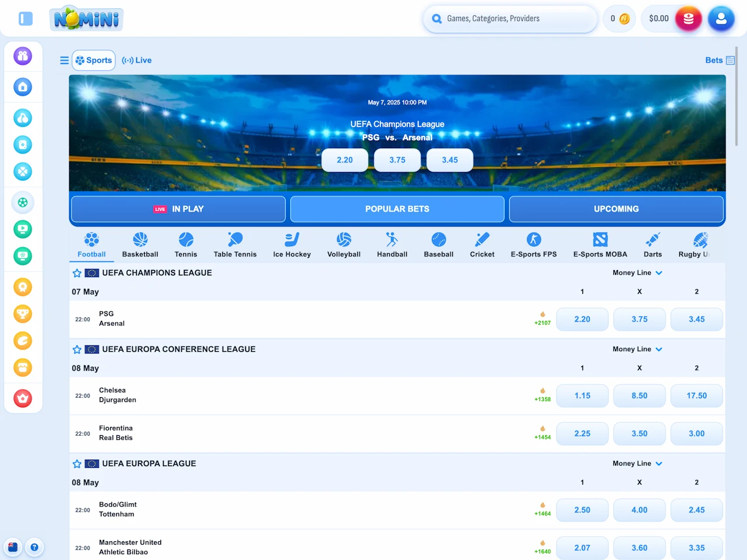Viewport: 747px width, 560px height.
Task: Select the Cricket sport tab
Action: 482,245
